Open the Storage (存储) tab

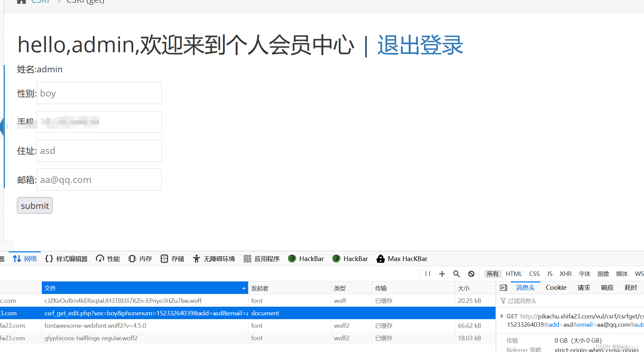172,259
